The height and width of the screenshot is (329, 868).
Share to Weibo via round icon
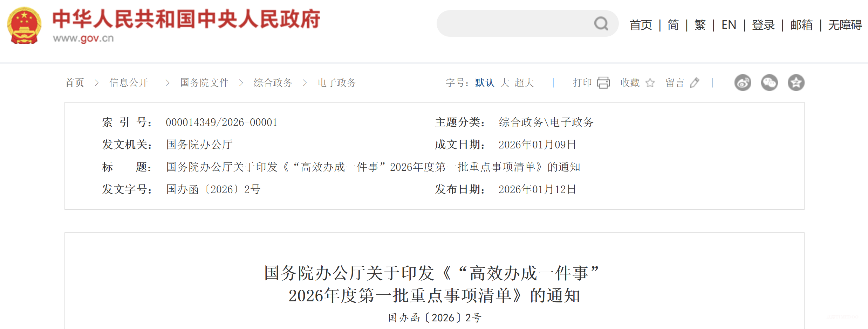(743, 83)
